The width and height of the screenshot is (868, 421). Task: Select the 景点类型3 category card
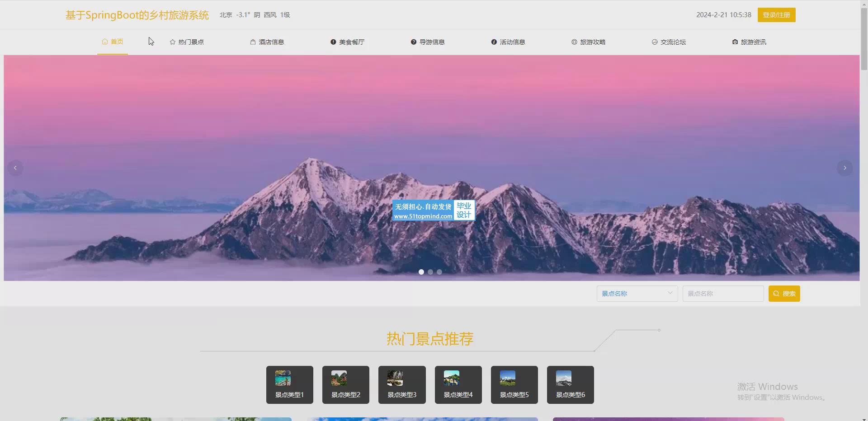(x=402, y=385)
